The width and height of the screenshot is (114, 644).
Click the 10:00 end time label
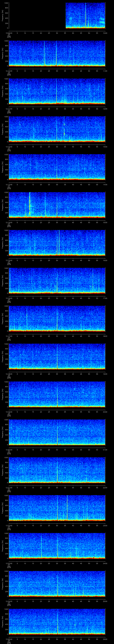coord(105,33)
